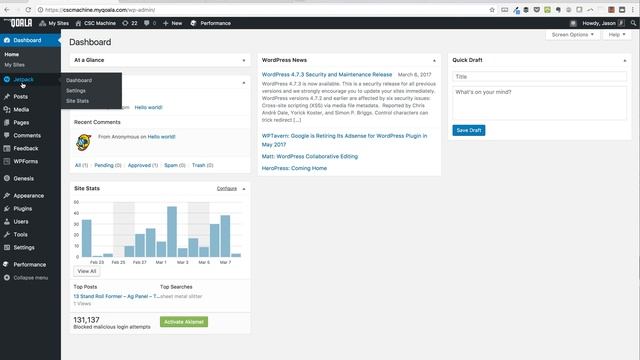Filter comments by Trash (0)
Image resolution: width=640 pixels, height=360 pixels.
[202, 165]
